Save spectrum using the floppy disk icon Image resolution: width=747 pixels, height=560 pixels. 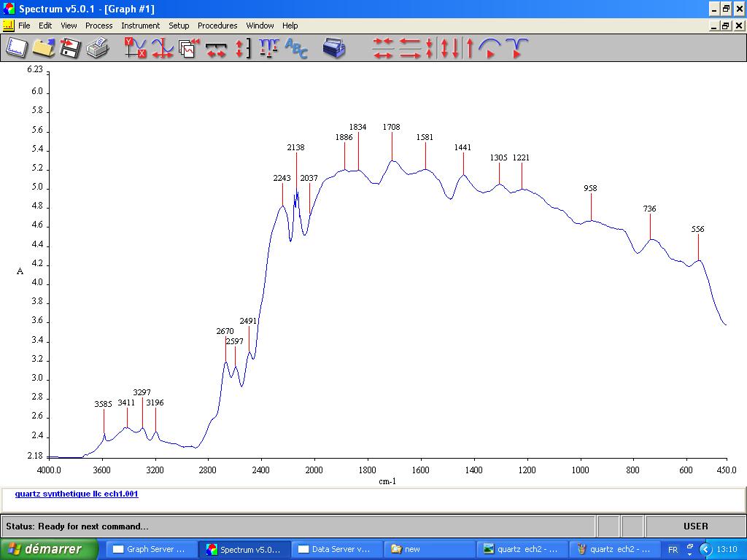[70, 48]
